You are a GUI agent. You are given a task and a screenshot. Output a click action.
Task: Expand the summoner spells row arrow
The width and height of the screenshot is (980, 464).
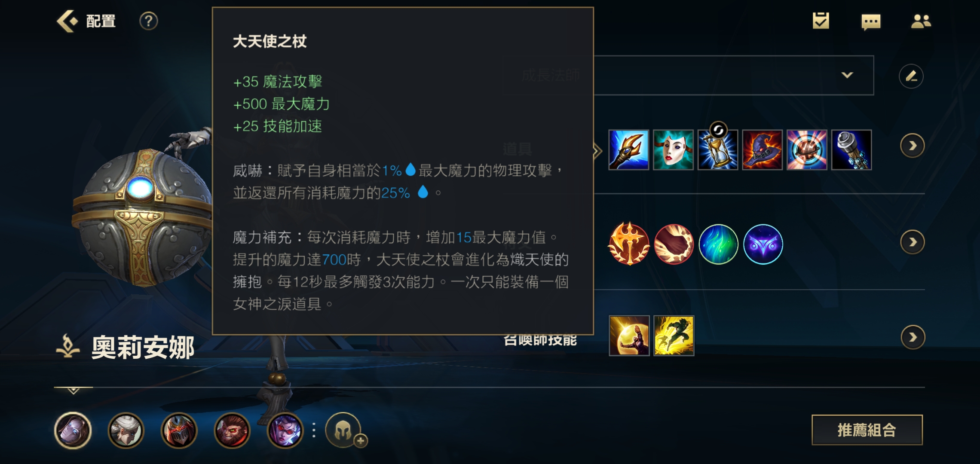913,337
